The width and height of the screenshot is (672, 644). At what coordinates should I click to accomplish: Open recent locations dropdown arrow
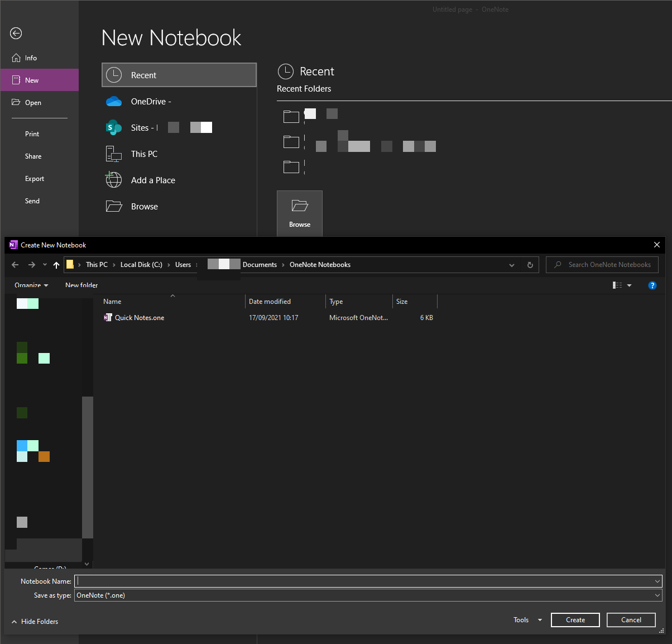(x=45, y=265)
